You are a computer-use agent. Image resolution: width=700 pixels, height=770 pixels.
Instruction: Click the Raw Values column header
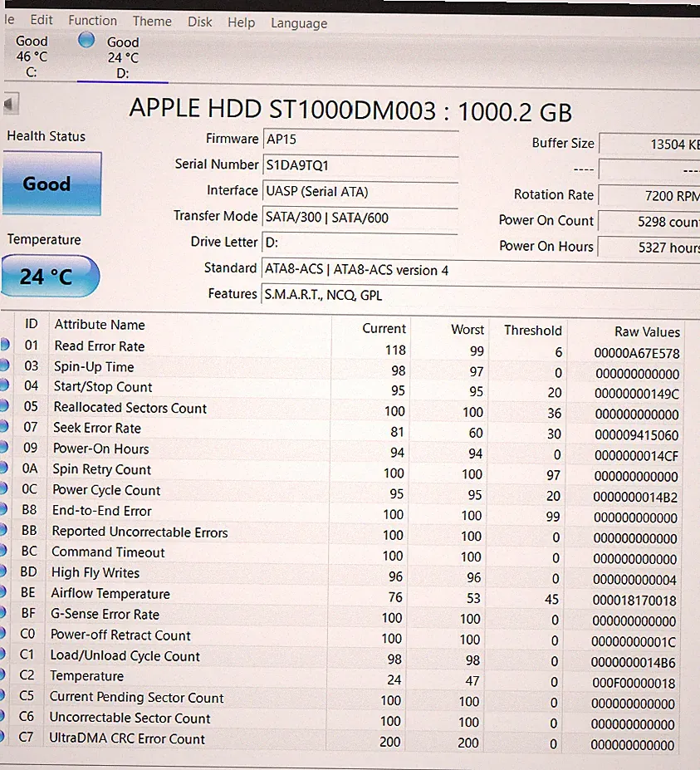(x=647, y=332)
